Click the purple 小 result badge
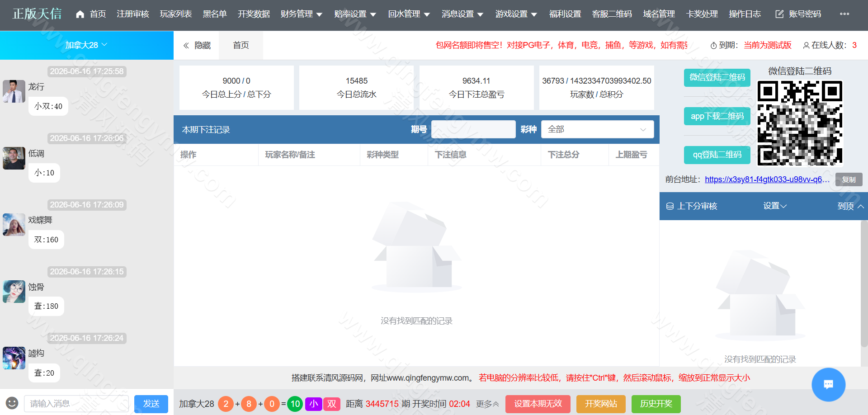 [x=313, y=404]
